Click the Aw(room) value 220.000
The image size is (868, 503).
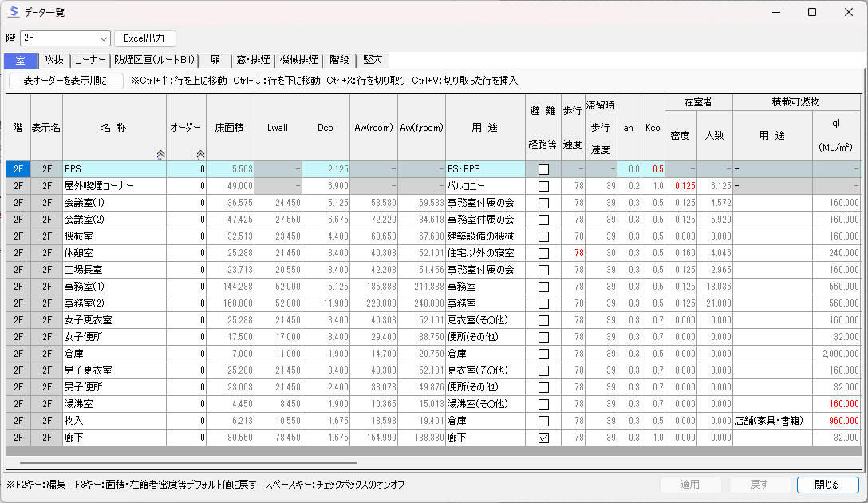click(x=373, y=303)
